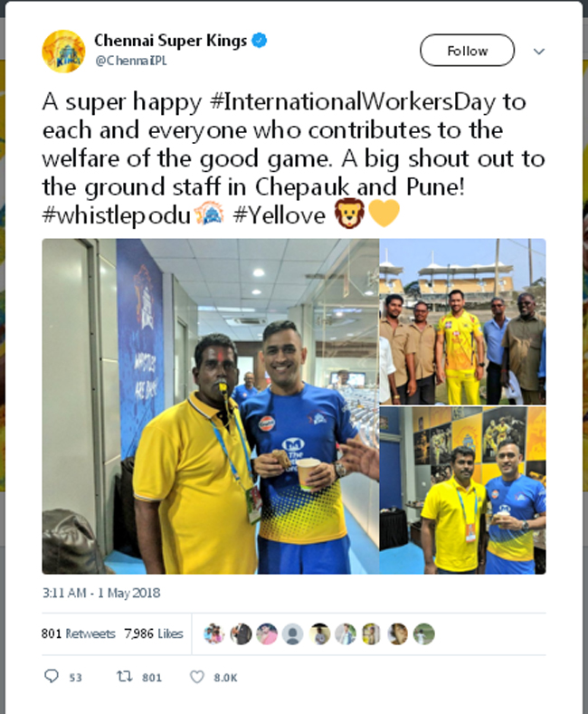Screen dimensions: 588x714
Task: Follow the Chennai Super Kings account
Action: pyautogui.click(x=467, y=50)
